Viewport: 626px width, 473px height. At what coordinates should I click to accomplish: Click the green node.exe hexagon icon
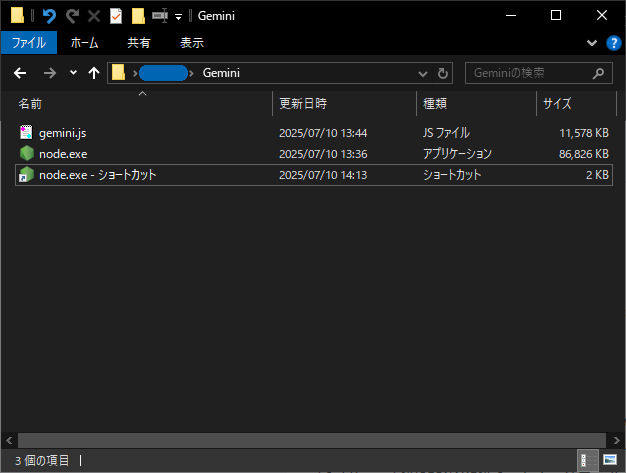(27, 153)
